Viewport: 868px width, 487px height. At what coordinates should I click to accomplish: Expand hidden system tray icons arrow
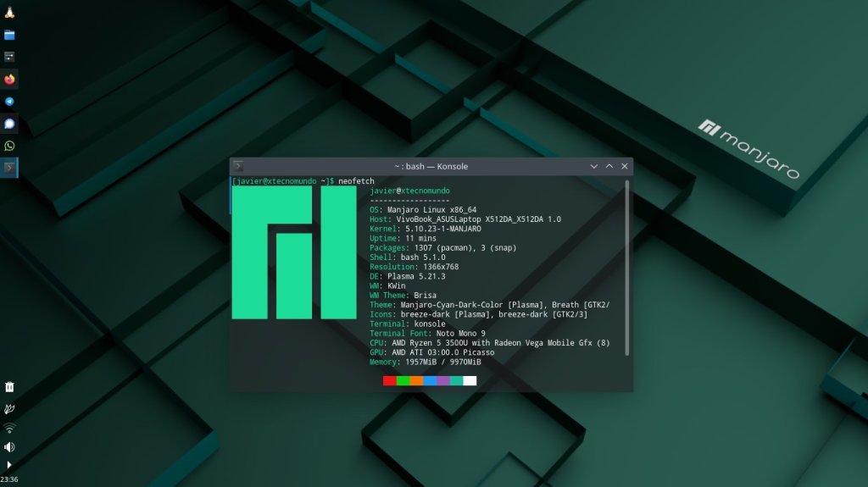[9, 464]
